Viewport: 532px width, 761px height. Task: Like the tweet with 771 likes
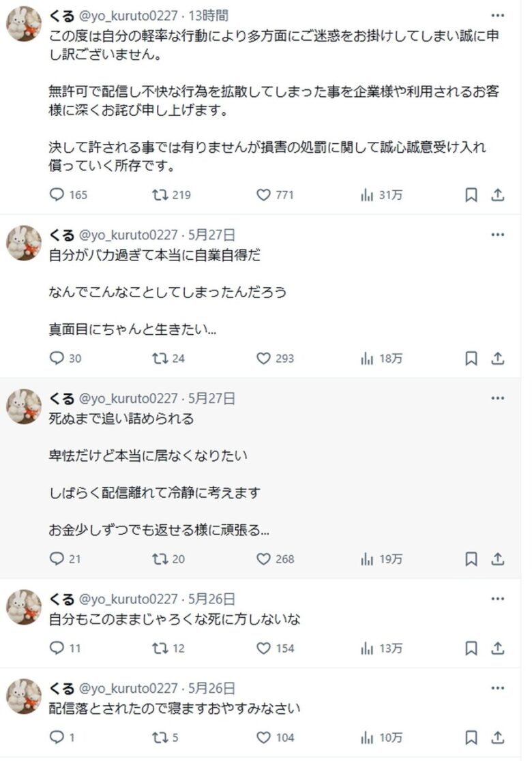click(x=264, y=195)
